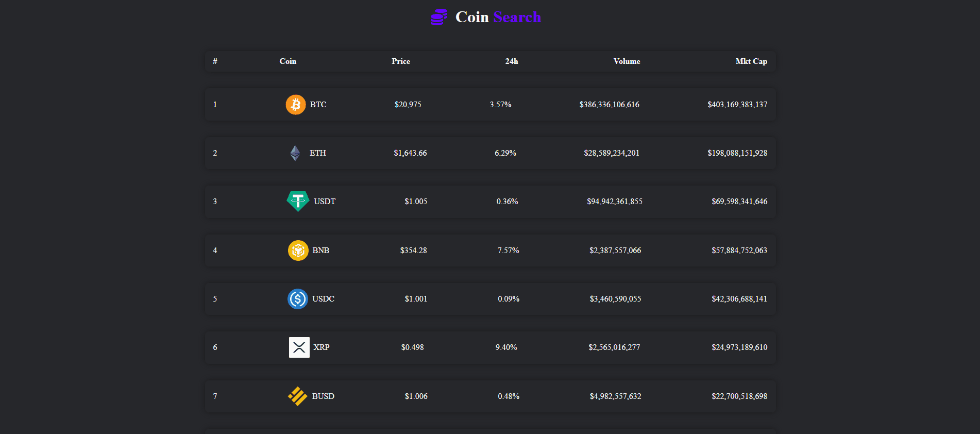Click the BTC symbol text
980x434 pixels.
click(318, 105)
